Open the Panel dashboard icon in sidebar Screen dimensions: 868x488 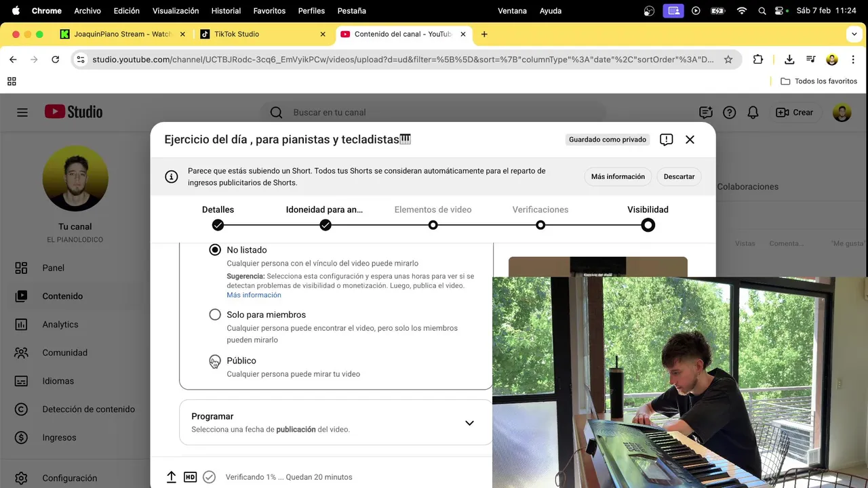21,268
